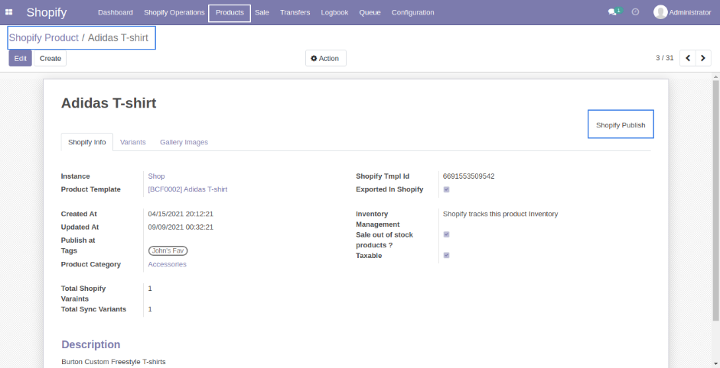Toggle the Exported In Shopify checkbox
Viewport: 720px width, 368px height.
coord(446,189)
